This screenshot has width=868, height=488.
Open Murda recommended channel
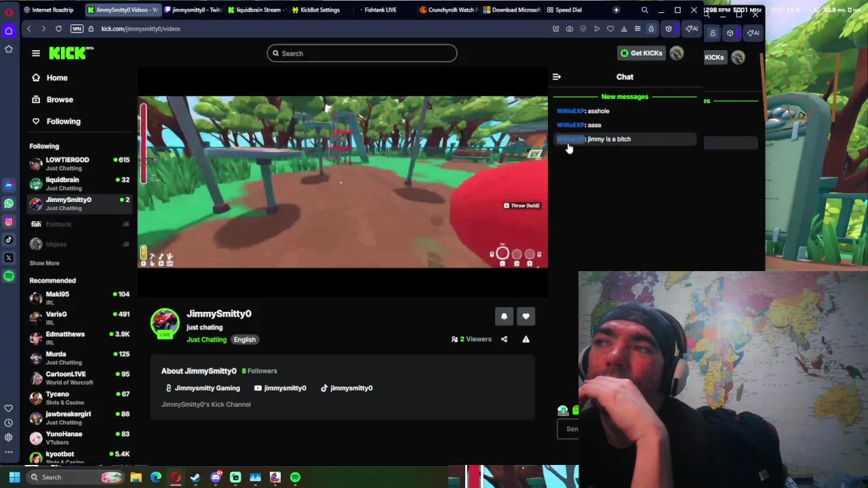click(79, 358)
